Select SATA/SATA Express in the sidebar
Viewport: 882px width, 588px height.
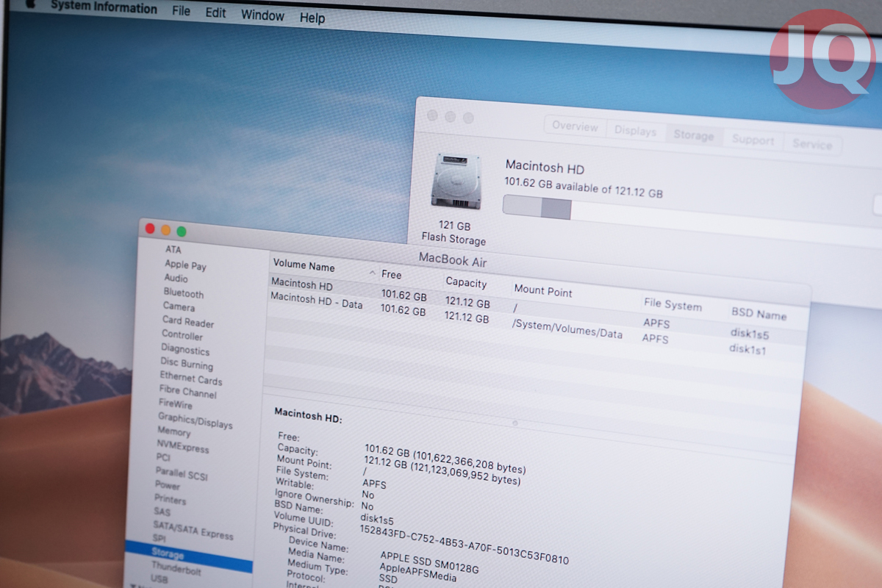193,530
